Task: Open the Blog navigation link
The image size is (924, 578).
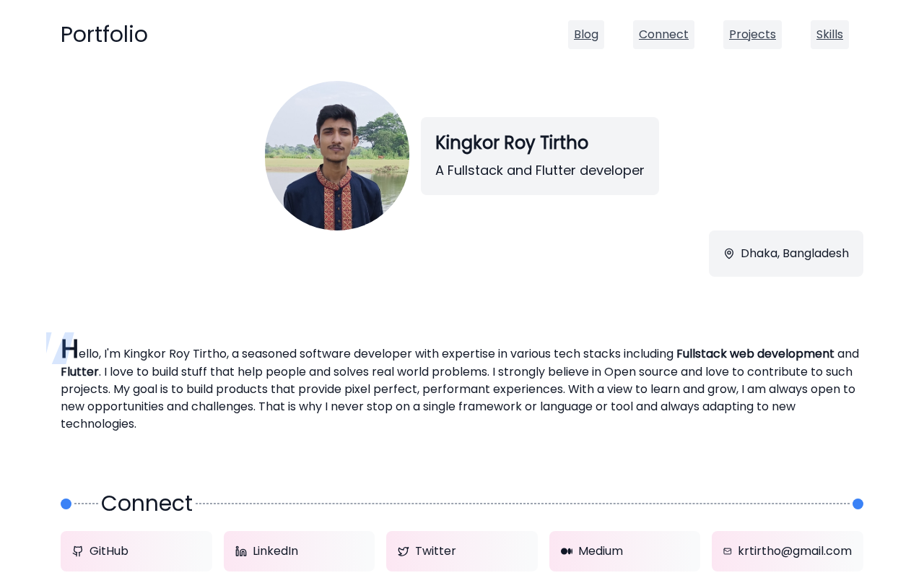Action: coord(586,35)
